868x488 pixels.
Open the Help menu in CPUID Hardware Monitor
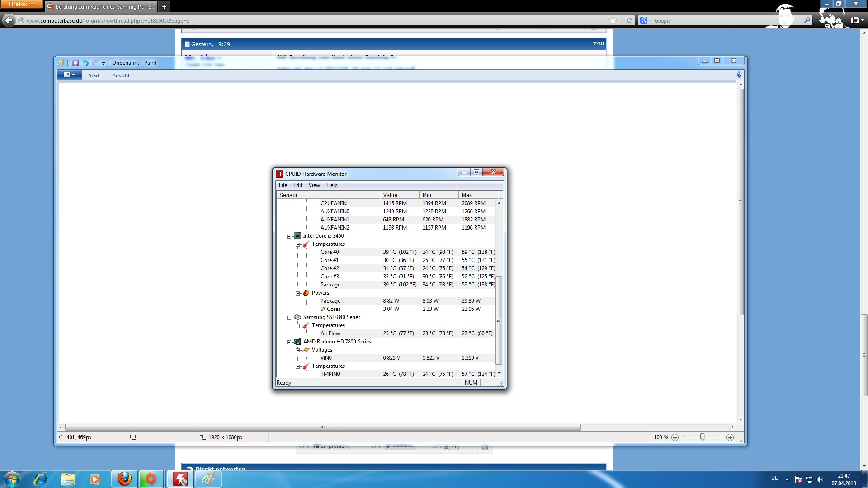point(332,185)
